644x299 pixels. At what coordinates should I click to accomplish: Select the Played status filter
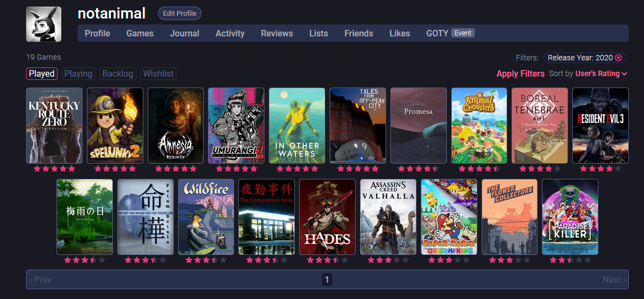pos(42,73)
